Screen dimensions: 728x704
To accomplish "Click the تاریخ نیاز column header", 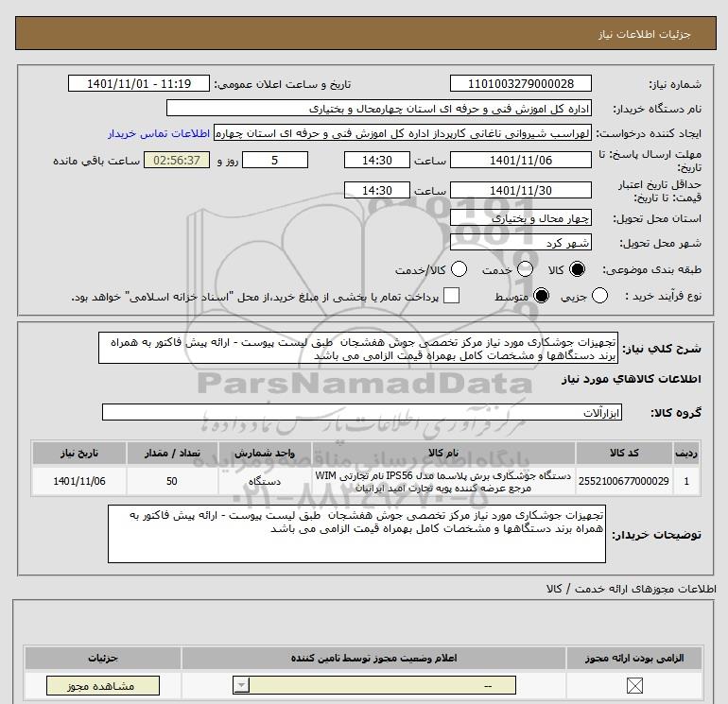I will point(78,453).
